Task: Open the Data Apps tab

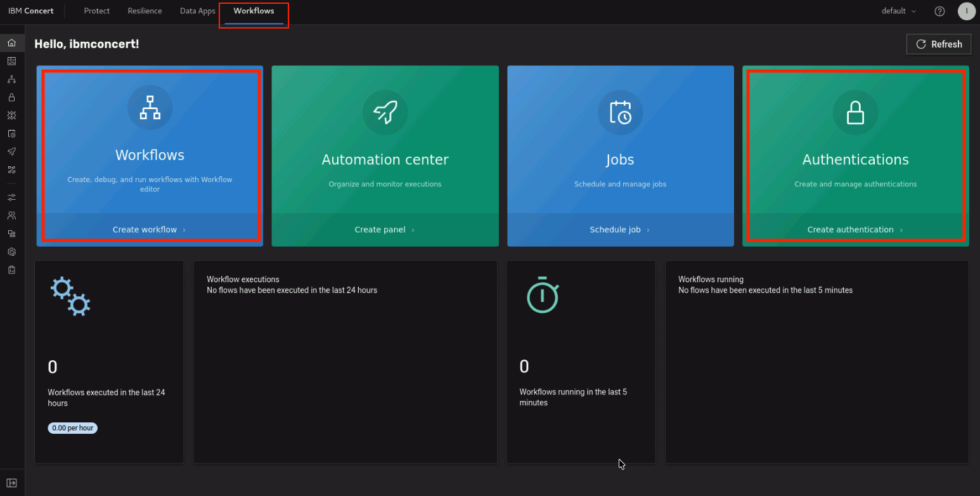Action: click(198, 11)
